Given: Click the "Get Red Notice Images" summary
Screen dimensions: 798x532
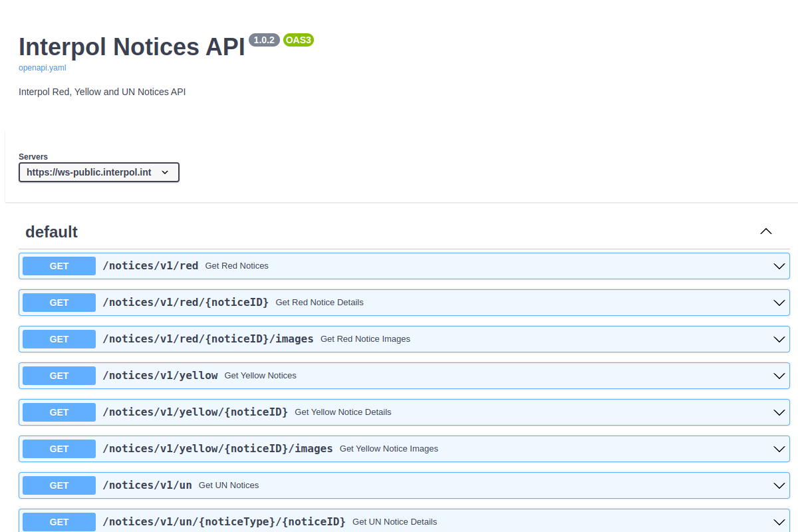Looking at the screenshot, I should tap(365, 339).
